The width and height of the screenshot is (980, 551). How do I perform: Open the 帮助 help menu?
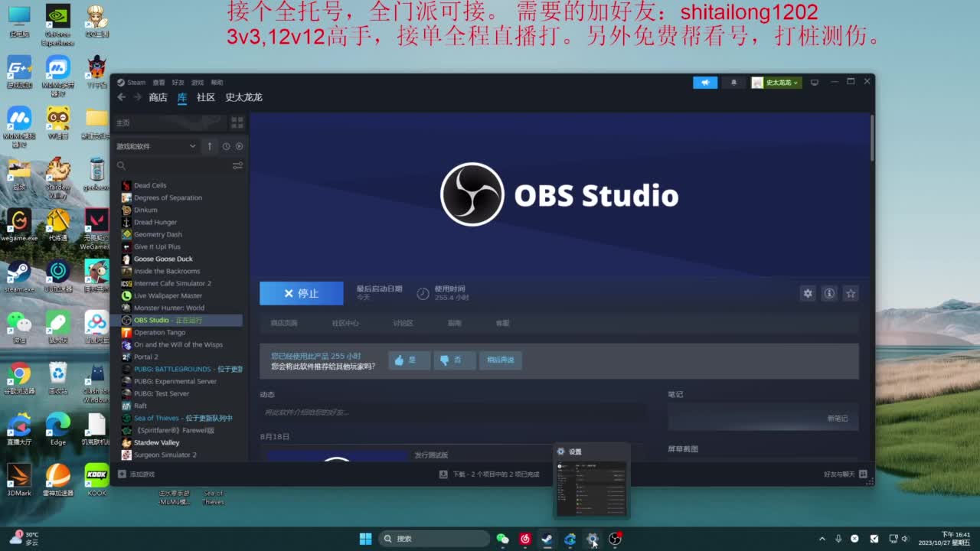tap(217, 83)
